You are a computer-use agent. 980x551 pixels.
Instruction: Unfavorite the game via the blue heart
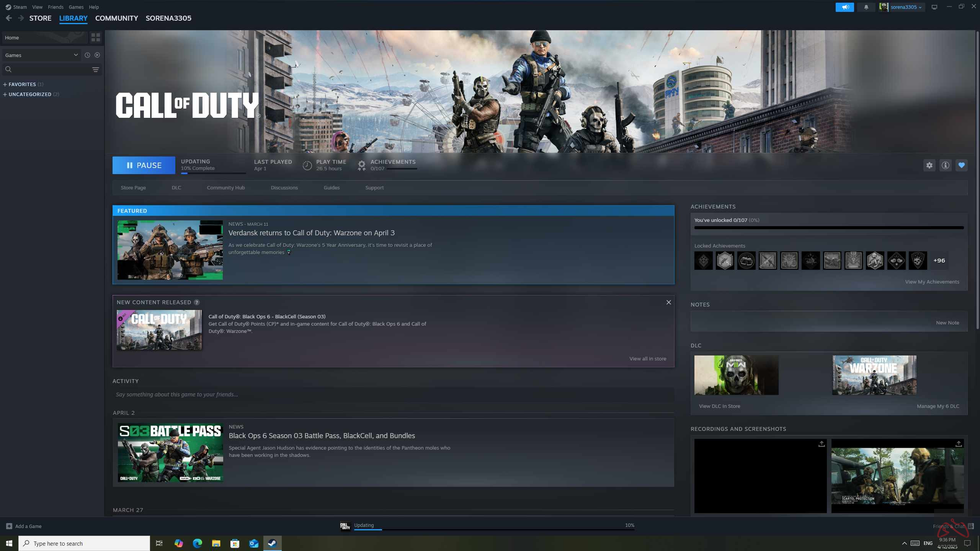pos(962,165)
